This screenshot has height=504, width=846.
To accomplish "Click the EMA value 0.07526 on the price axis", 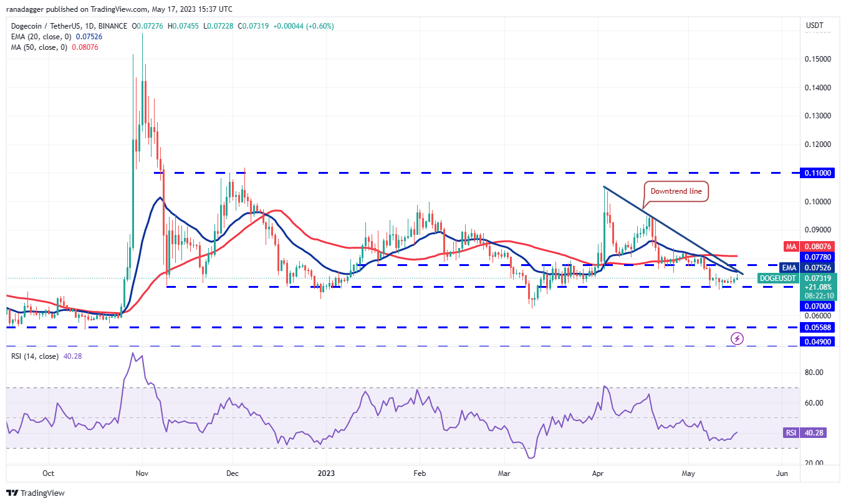I will click(817, 268).
